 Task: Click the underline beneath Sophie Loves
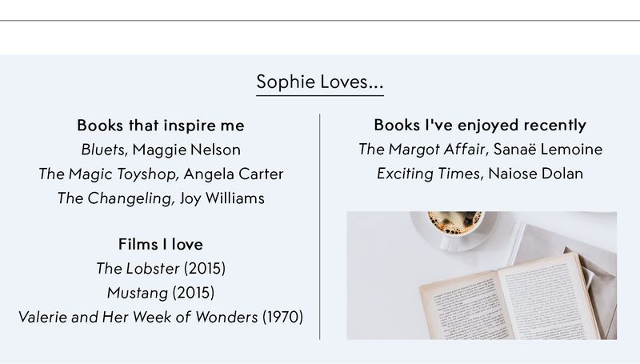[x=320, y=96]
